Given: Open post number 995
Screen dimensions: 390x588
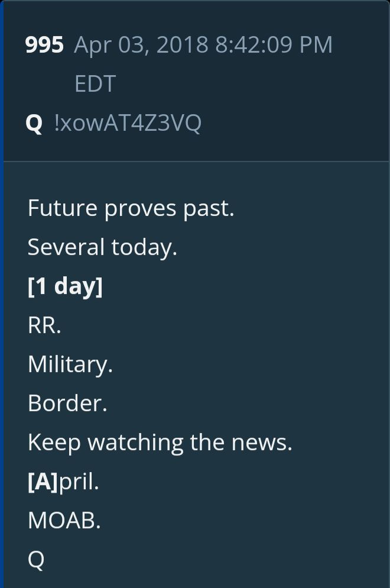Looking at the screenshot, I should 44,44.
